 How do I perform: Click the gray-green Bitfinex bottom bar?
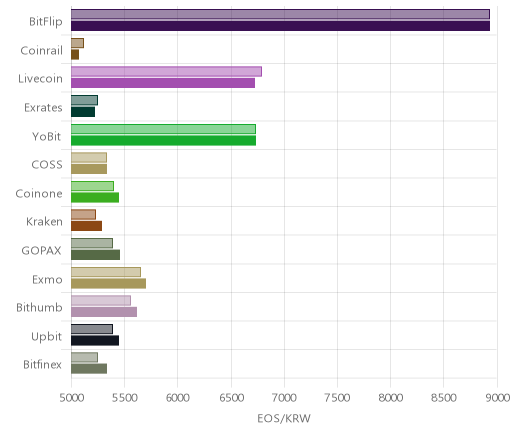[89, 369]
